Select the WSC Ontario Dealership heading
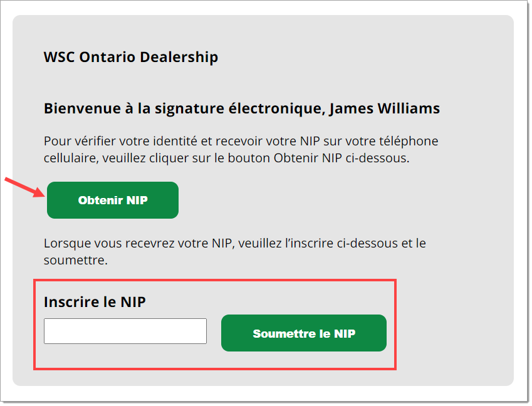This screenshot has height=406, width=532. coord(131,57)
